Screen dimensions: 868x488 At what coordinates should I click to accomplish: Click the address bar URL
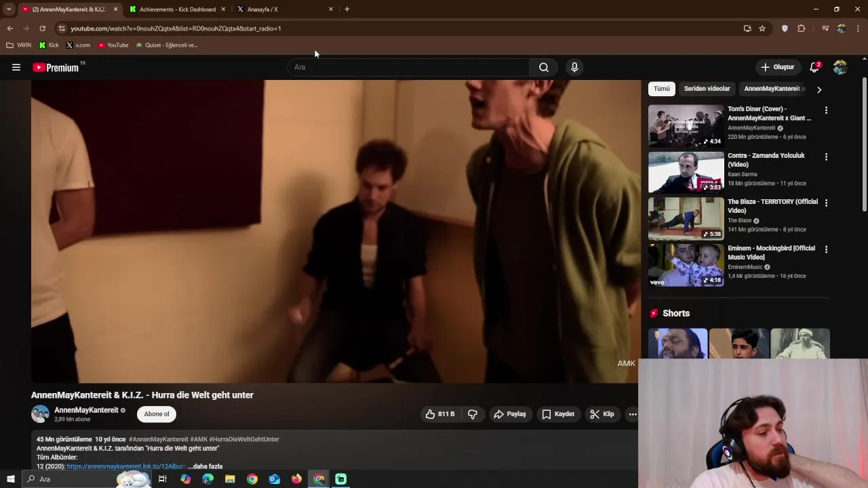pos(176,28)
